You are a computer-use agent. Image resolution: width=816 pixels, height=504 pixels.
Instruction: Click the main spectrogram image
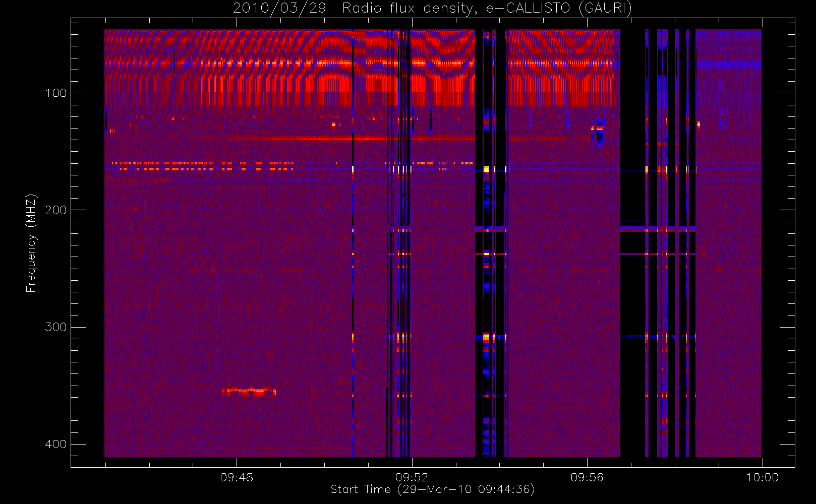pos(433,243)
